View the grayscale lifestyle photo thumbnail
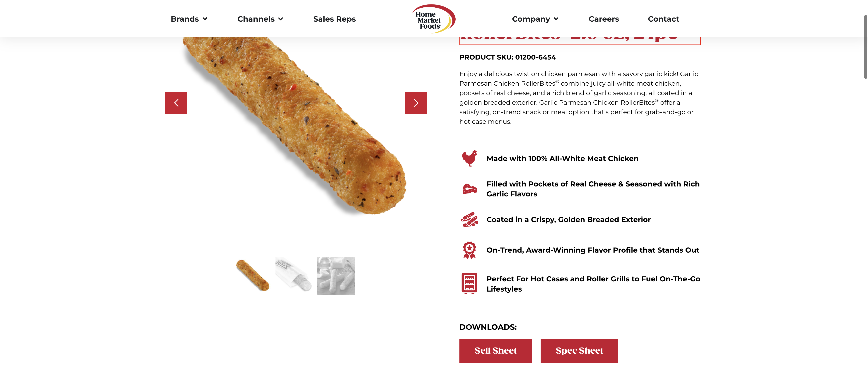868x392 pixels. tap(336, 275)
